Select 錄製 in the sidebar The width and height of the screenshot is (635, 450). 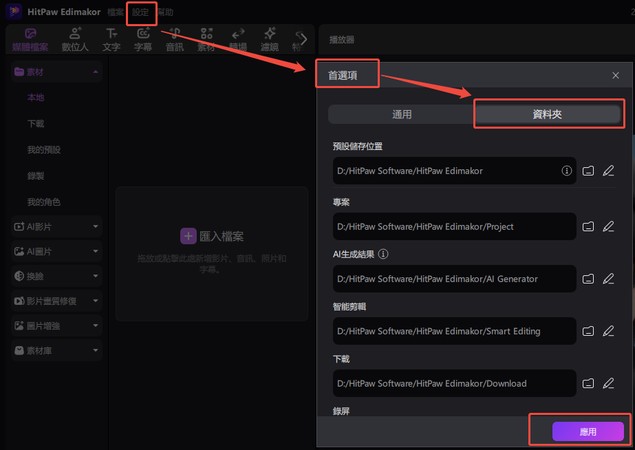click(x=36, y=176)
